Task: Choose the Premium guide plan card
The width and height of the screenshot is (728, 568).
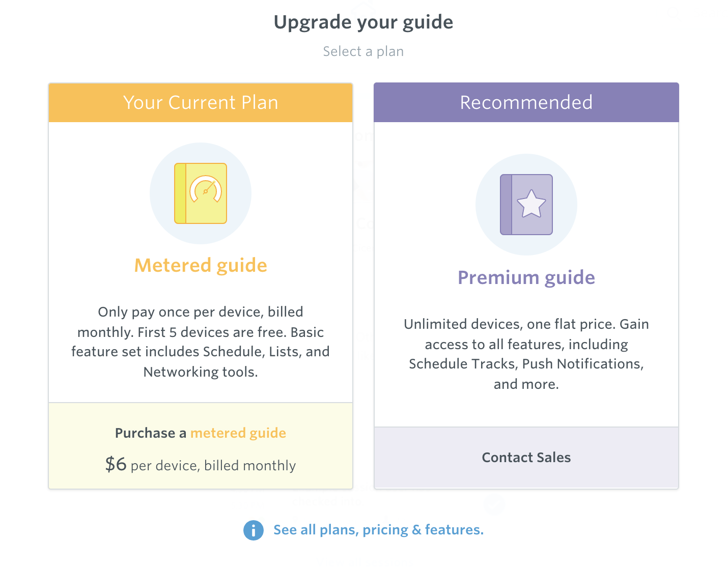Action: click(x=526, y=286)
